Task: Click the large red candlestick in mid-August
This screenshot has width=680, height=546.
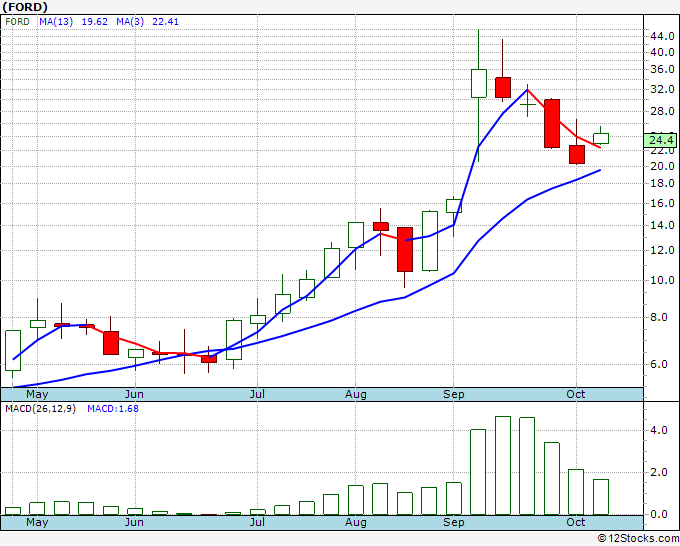Action: click(x=405, y=249)
